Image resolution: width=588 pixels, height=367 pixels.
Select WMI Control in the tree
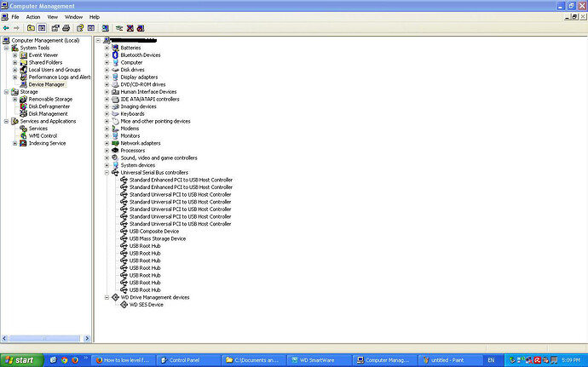tap(43, 135)
